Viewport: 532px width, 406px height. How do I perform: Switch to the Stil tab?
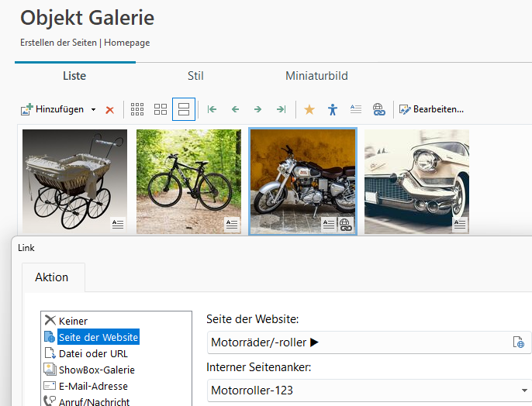point(195,76)
